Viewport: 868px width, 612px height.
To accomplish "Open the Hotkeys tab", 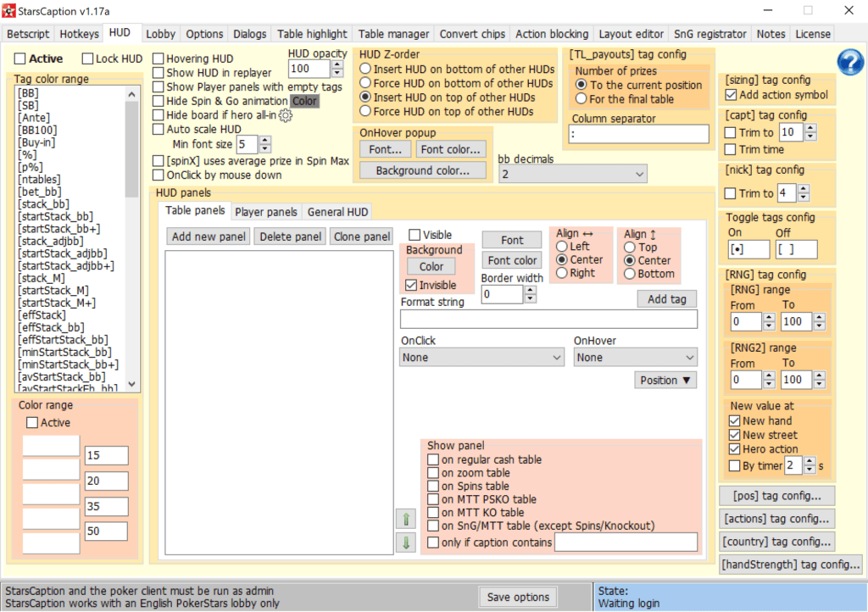I will [x=79, y=34].
